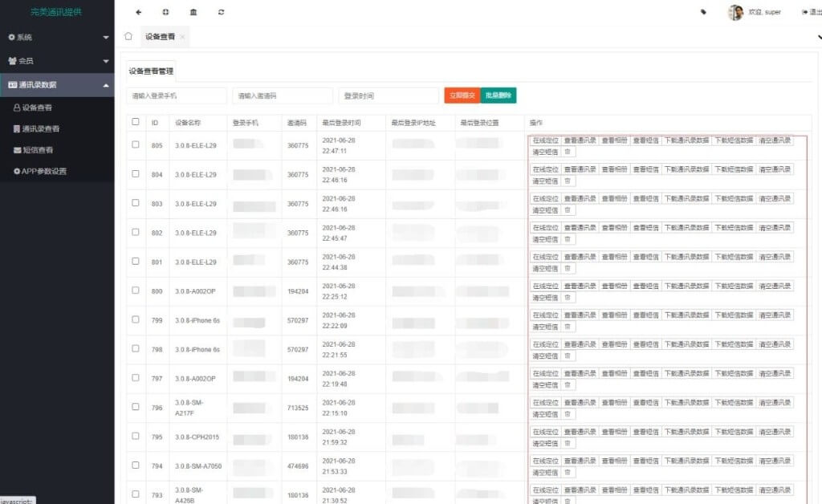Select the checkbox for row ID 799
Image resolution: width=822 pixels, height=504 pixels.
136,319
